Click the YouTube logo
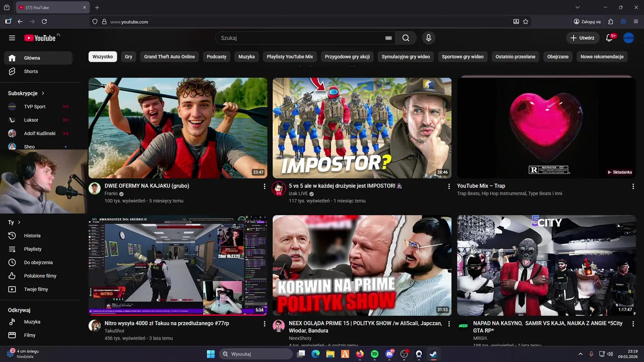Image resolution: width=644 pixels, height=362 pixels. [40, 38]
